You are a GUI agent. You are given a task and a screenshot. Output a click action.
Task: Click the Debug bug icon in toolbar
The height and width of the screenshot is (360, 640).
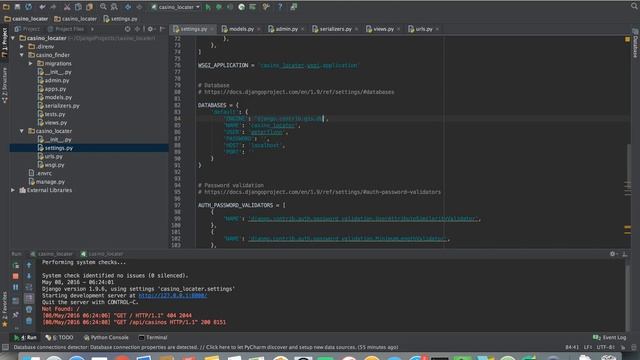point(219,7)
